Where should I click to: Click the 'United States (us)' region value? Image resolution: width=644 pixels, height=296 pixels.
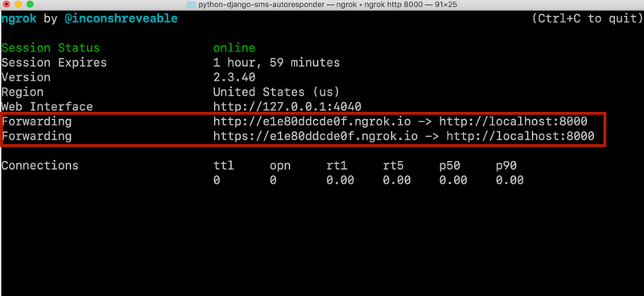pyautogui.click(x=276, y=92)
